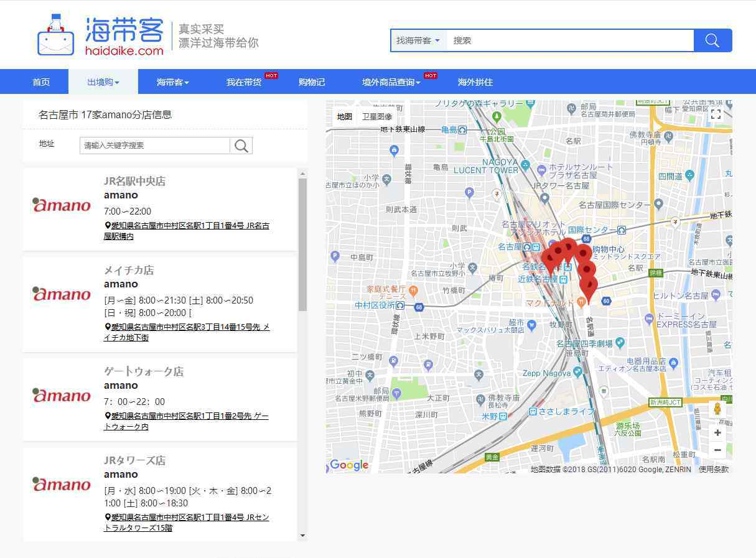Open the JRタワーズ店 address link
The width and height of the screenshot is (756, 558).
186,523
